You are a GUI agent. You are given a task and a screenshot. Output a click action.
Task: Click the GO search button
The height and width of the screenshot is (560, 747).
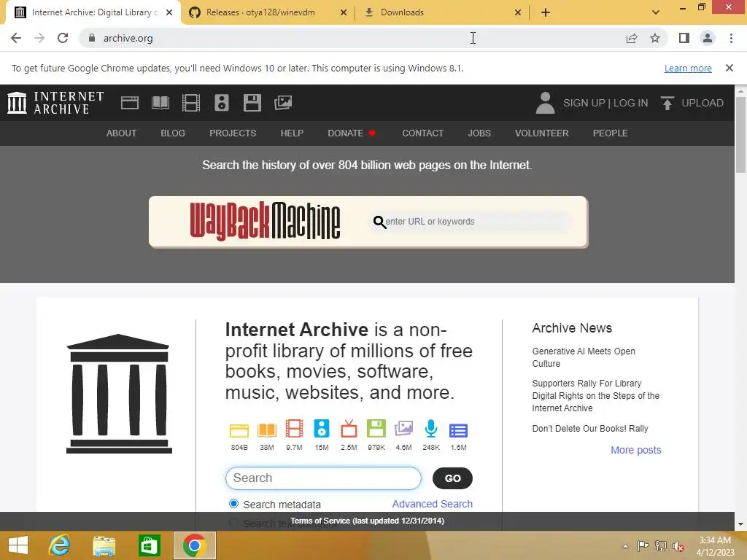point(452,478)
